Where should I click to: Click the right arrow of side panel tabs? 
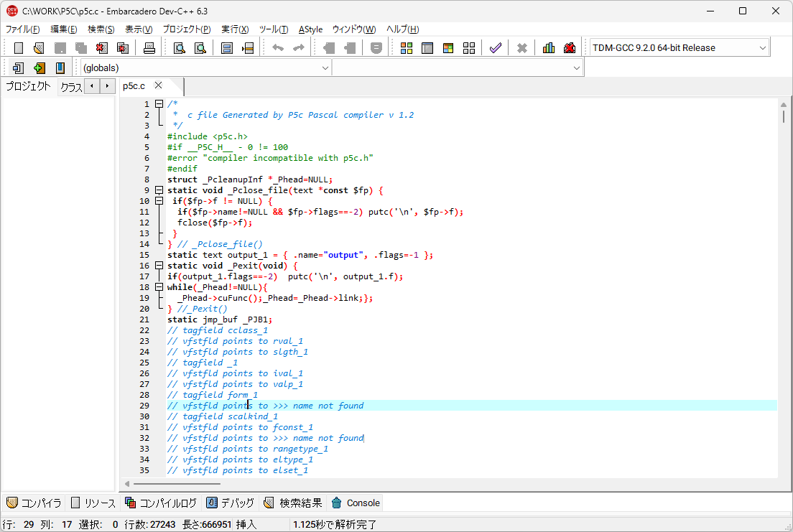pos(107,86)
